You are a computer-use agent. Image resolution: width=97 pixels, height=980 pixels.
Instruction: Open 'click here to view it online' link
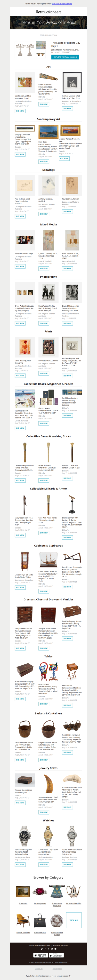pyautogui.click(x=62, y=4)
